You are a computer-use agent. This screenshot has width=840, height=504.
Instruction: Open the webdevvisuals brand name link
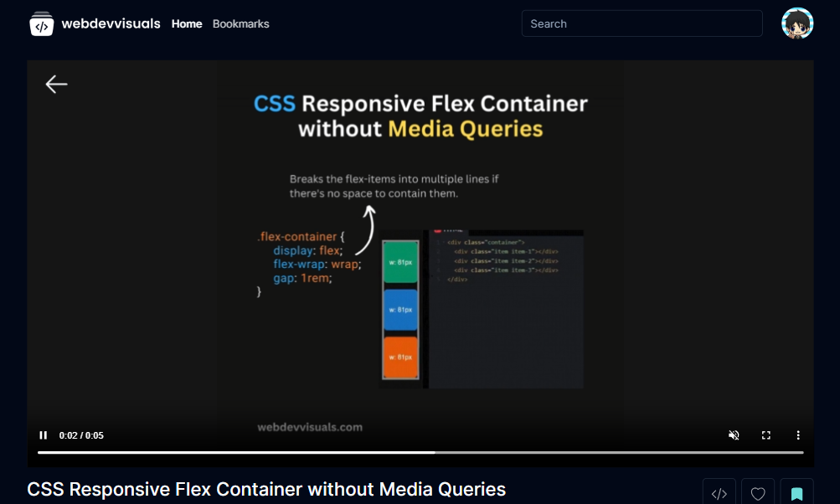(x=111, y=23)
